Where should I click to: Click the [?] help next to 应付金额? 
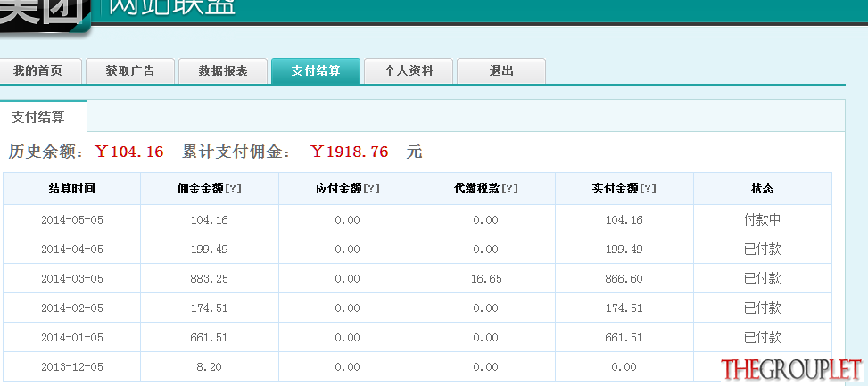[371, 188]
